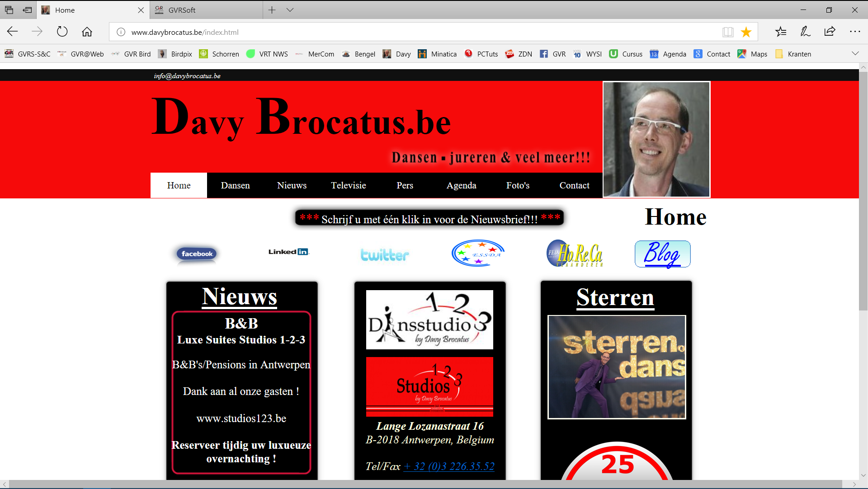Open the Blog button icon

[x=663, y=254]
